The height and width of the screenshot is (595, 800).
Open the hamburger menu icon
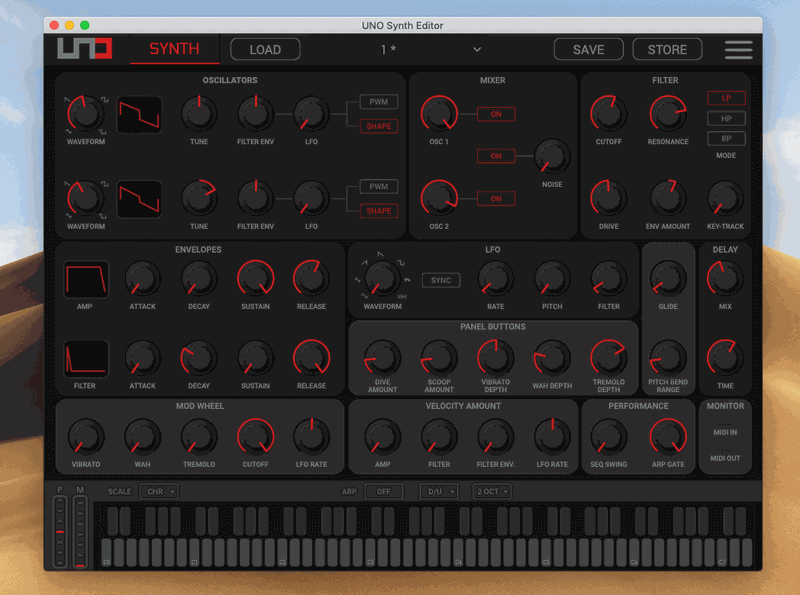(738, 49)
